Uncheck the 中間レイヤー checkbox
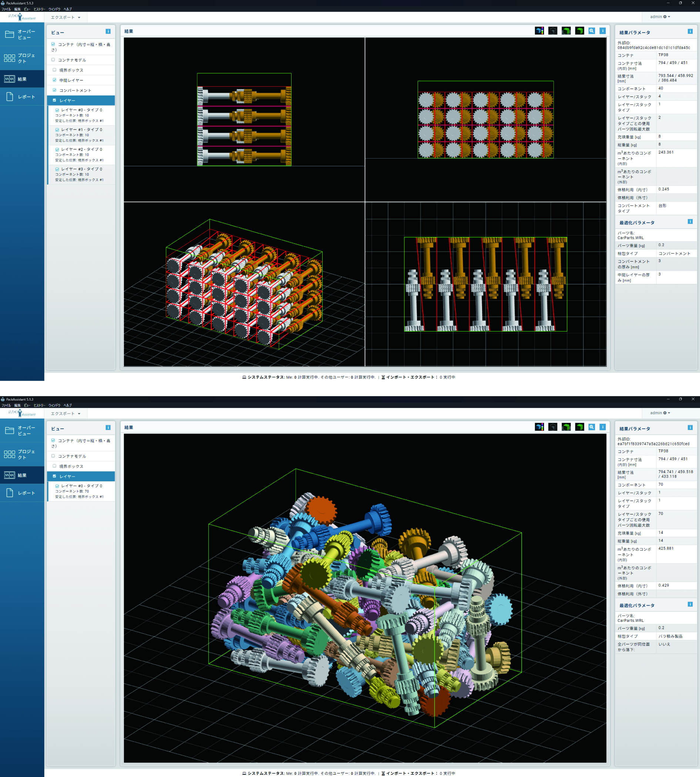Screen dimensions: 700x777 click(x=55, y=80)
